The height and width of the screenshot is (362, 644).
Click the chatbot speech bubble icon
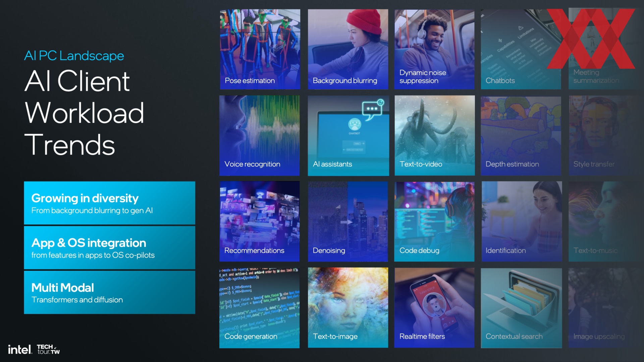point(373,110)
